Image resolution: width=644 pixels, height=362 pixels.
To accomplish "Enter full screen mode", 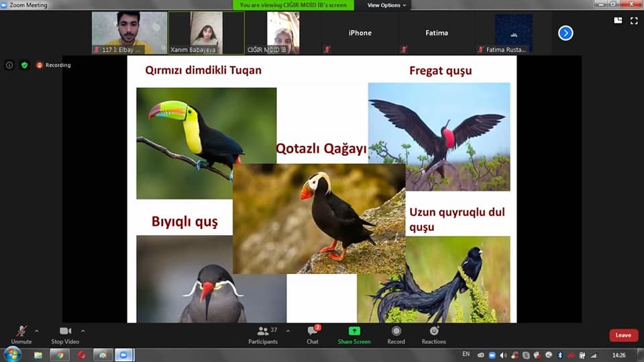I will pyautogui.click(x=633, y=21).
